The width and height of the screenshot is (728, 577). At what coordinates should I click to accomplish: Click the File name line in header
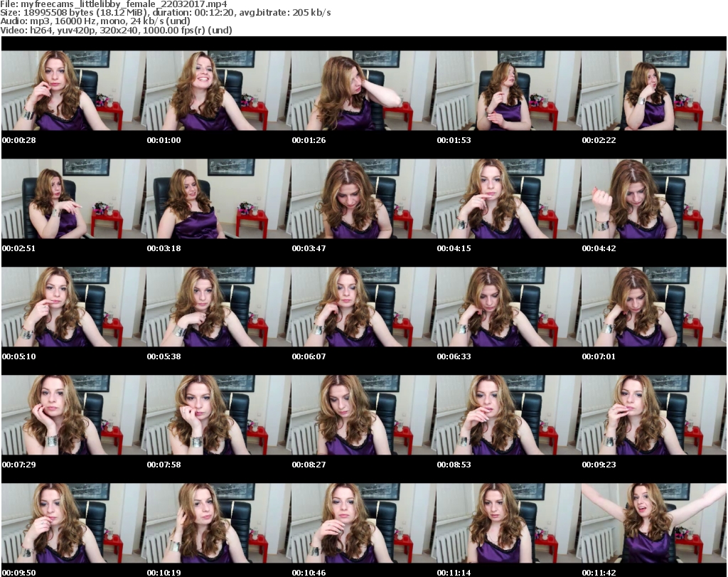(x=114, y=4)
